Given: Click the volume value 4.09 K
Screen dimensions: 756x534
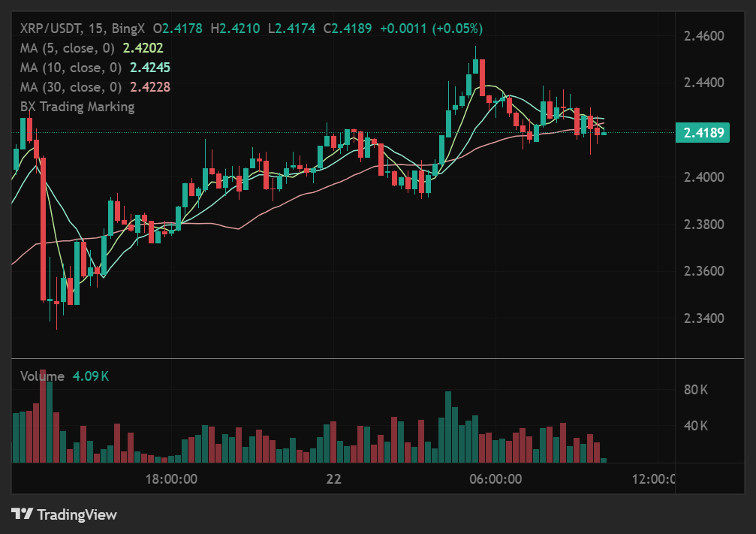Looking at the screenshot, I should pos(91,376).
